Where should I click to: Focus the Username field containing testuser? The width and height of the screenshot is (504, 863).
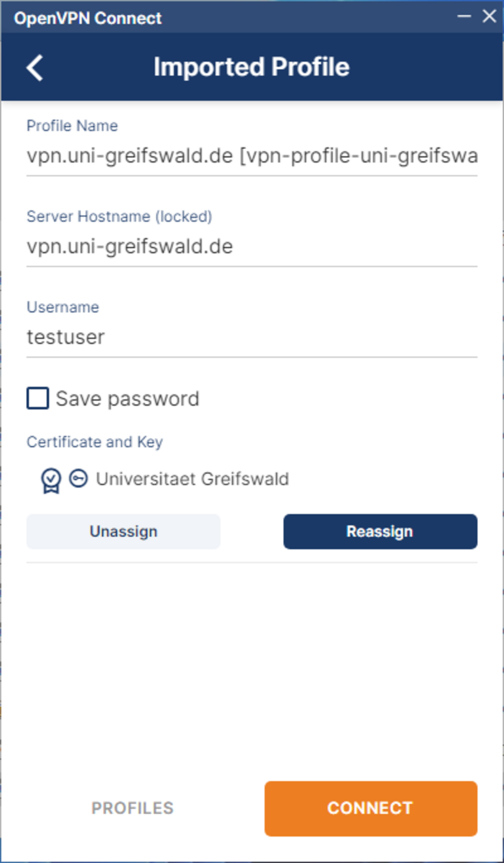click(x=252, y=337)
